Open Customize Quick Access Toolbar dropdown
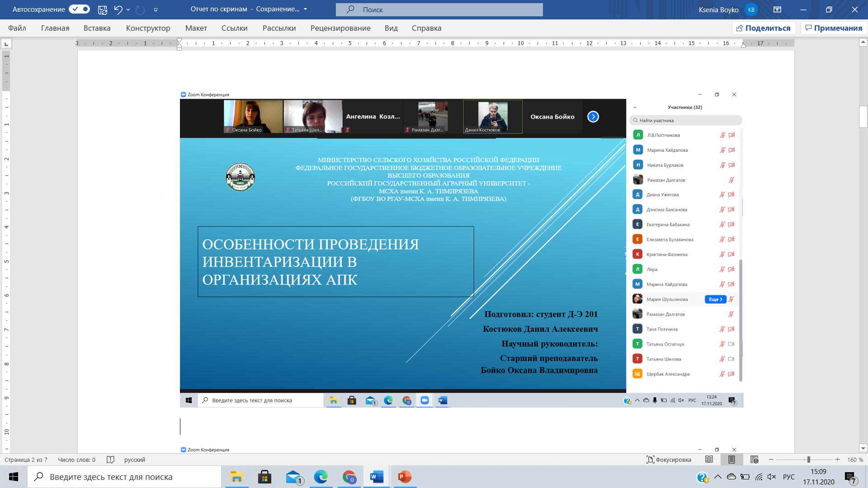This screenshot has height=488, width=868. tap(156, 9)
